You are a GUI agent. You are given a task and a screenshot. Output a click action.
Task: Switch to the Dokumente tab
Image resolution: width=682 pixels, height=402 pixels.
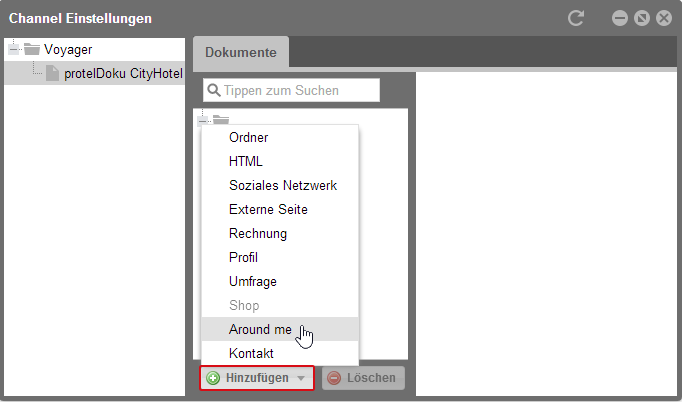pyautogui.click(x=241, y=52)
